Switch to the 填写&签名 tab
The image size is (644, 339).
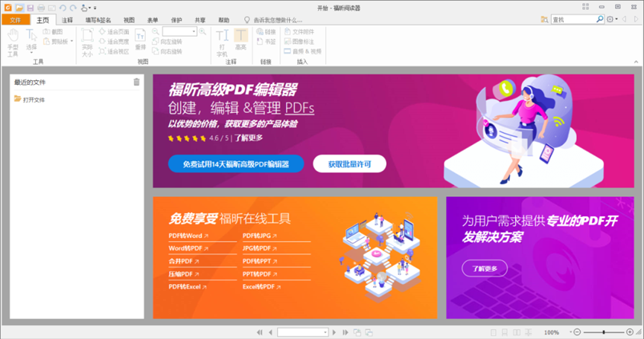[98, 19]
